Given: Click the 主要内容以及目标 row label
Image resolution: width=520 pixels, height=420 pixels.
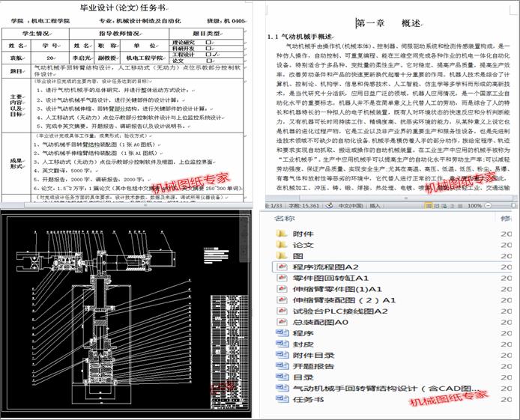Looking at the screenshot, I should 16,106.
